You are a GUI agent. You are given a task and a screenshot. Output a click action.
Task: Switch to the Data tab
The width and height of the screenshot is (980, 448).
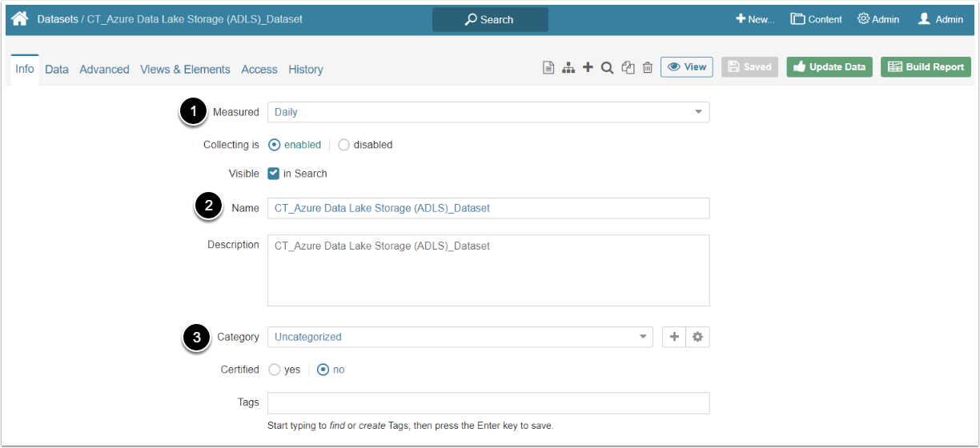click(x=57, y=70)
